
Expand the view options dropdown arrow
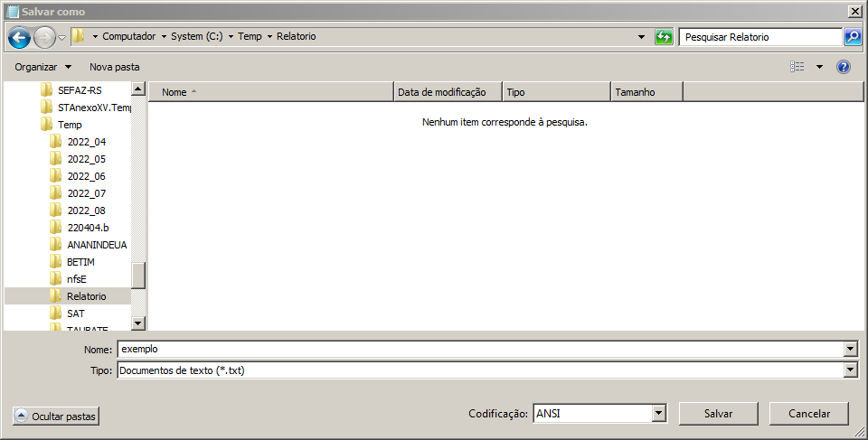pos(819,67)
